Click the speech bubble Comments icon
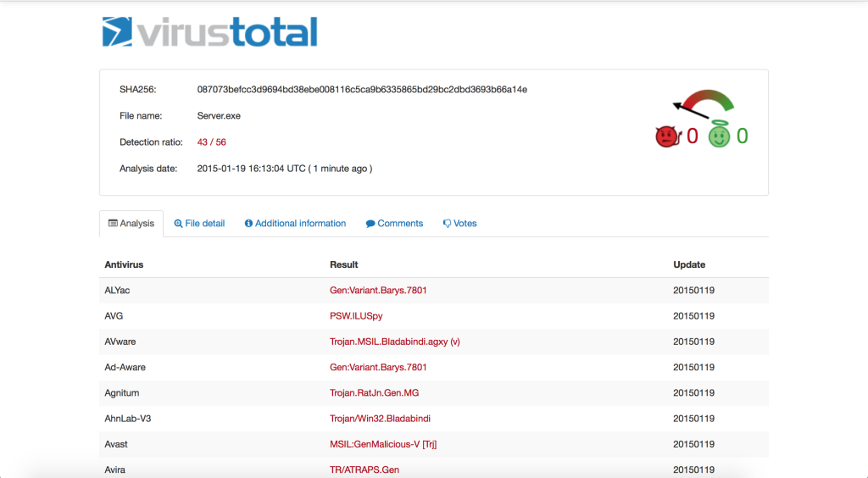This screenshot has height=478, width=868. [x=370, y=224]
